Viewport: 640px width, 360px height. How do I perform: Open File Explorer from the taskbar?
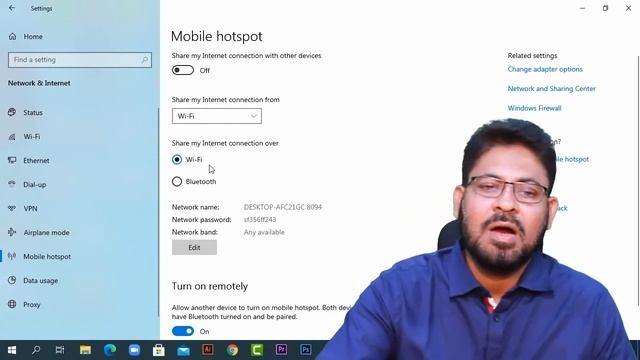(x=85, y=350)
